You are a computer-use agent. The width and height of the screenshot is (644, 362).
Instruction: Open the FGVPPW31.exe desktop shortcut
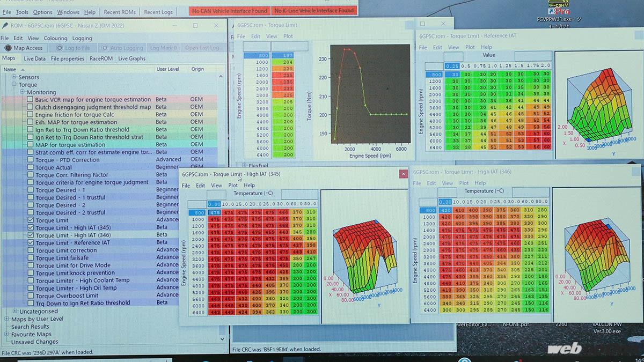pyautogui.click(x=558, y=12)
